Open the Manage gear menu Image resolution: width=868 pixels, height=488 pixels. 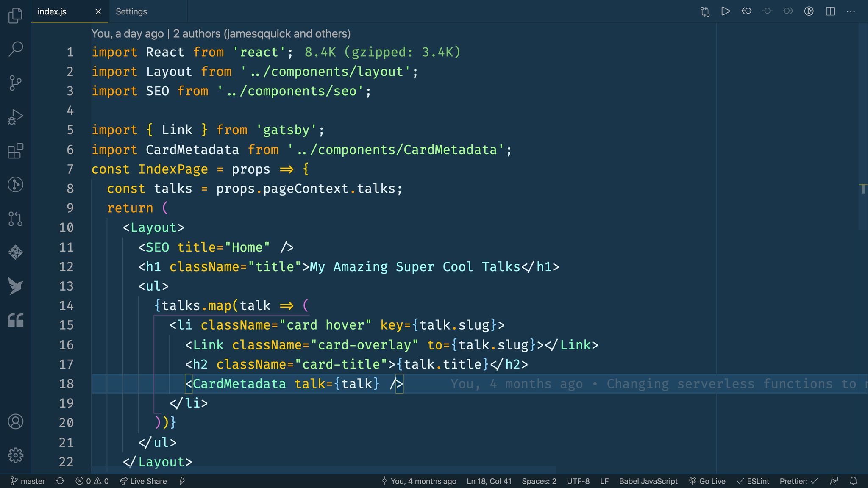(x=15, y=455)
